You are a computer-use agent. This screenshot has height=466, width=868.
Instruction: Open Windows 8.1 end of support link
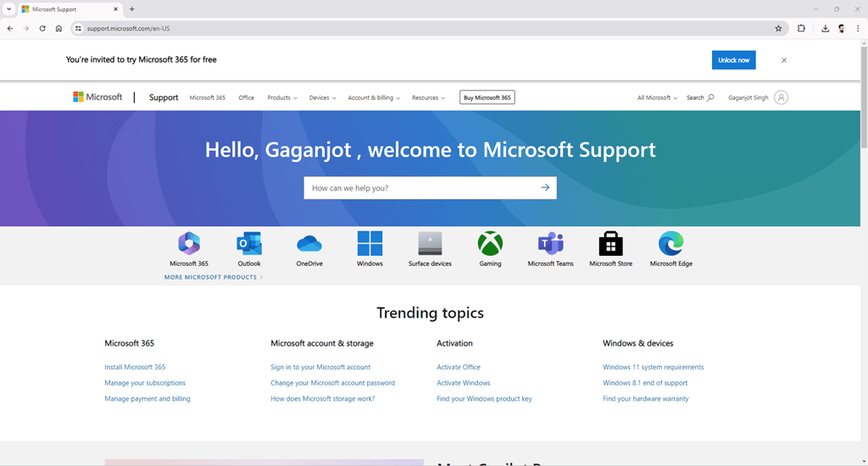[x=645, y=382]
